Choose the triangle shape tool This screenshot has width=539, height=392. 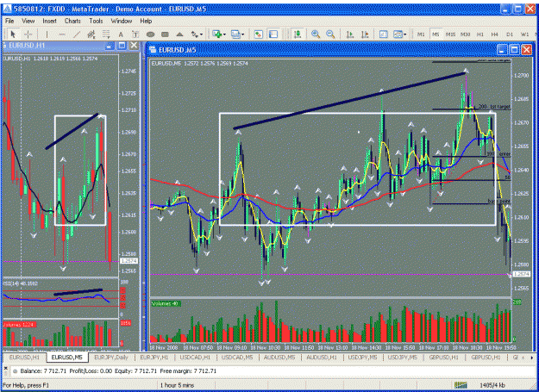point(179,34)
